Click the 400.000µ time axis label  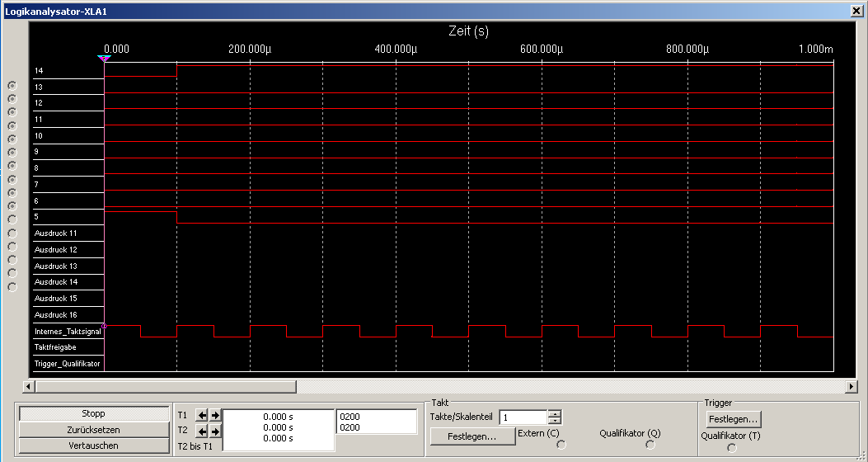[396, 49]
